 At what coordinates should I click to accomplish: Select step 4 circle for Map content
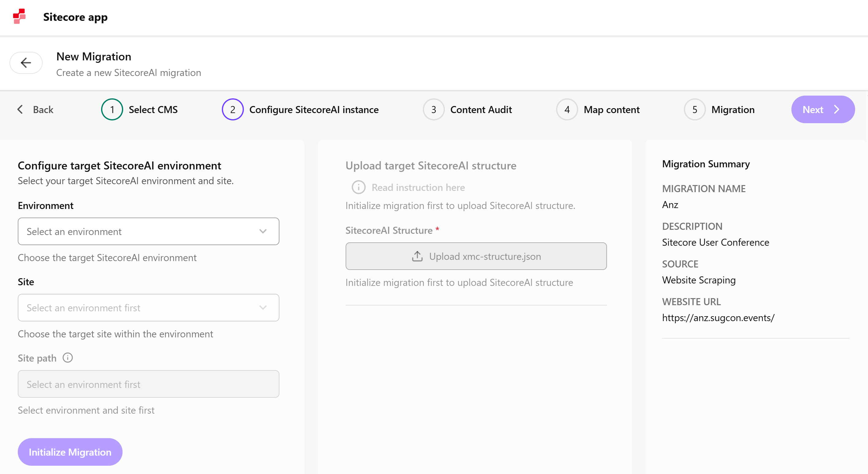(567, 109)
